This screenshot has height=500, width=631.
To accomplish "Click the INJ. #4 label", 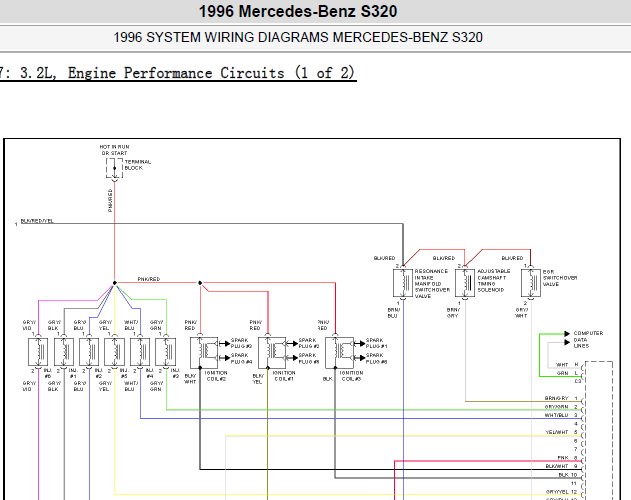I will [150, 373].
